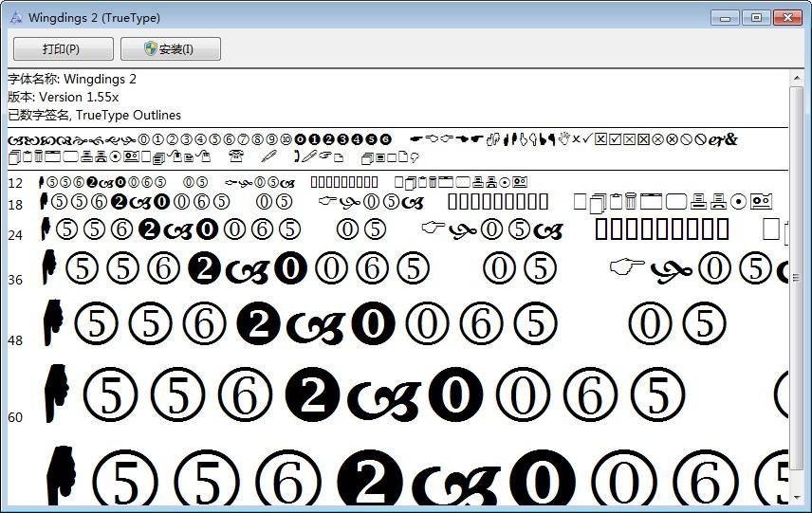
Task: Click the scroll up arrow of vertical scrollbar
Action: 797,80
